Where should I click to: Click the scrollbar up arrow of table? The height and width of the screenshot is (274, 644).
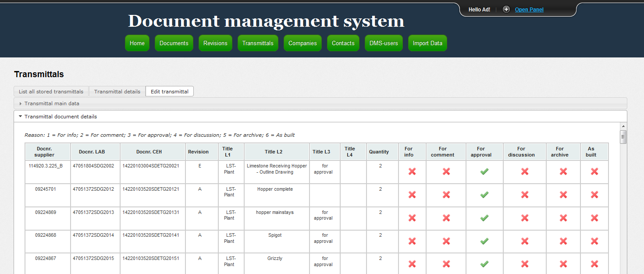coord(623,127)
